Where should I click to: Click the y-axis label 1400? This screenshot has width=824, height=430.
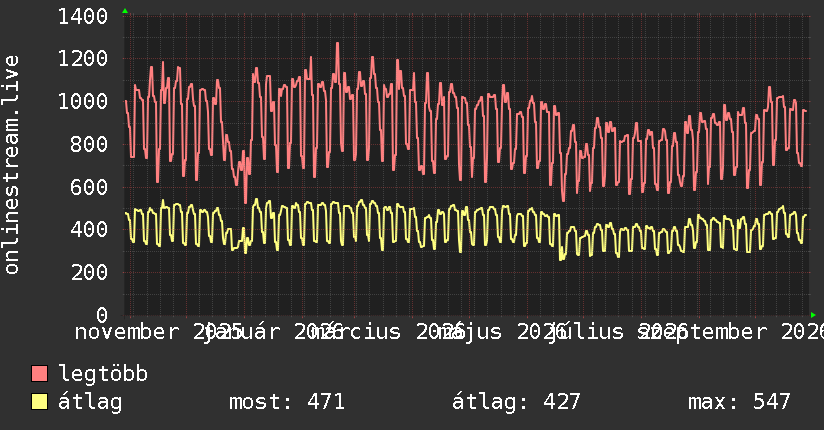[x=83, y=16]
